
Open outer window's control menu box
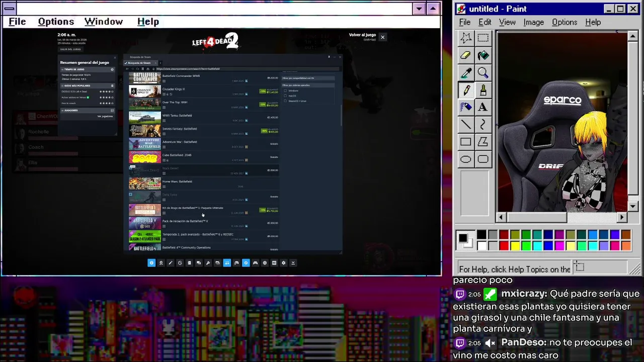pos(9,9)
